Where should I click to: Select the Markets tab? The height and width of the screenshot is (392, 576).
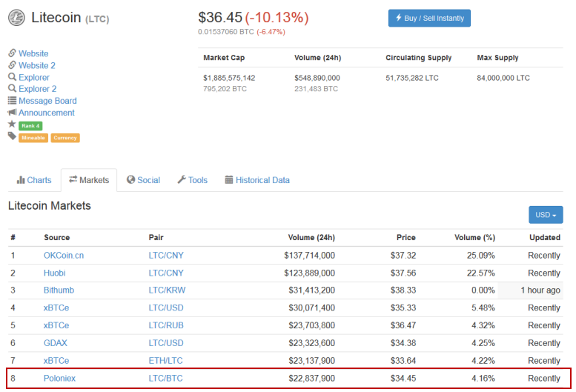tap(89, 180)
